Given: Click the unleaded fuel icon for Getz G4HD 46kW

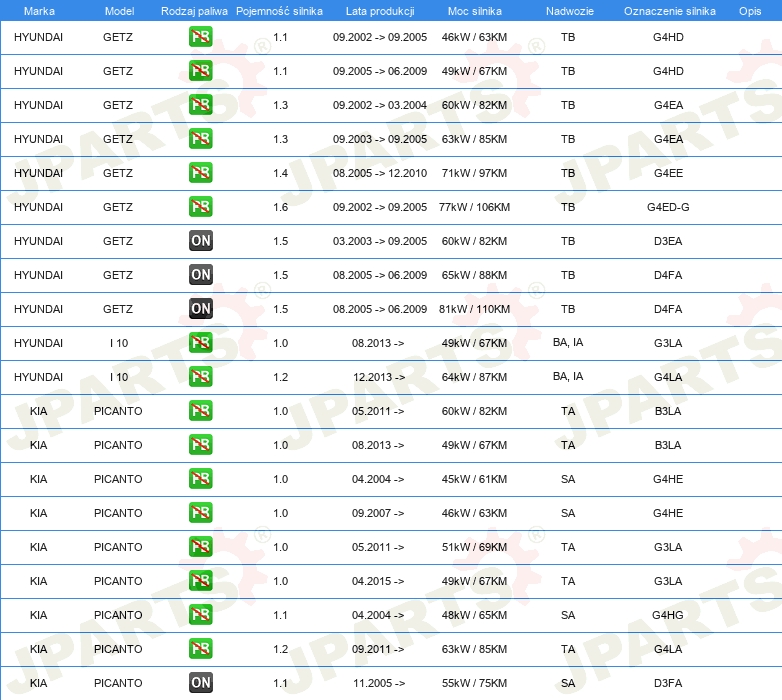Looking at the screenshot, I should click(x=200, y=37).
